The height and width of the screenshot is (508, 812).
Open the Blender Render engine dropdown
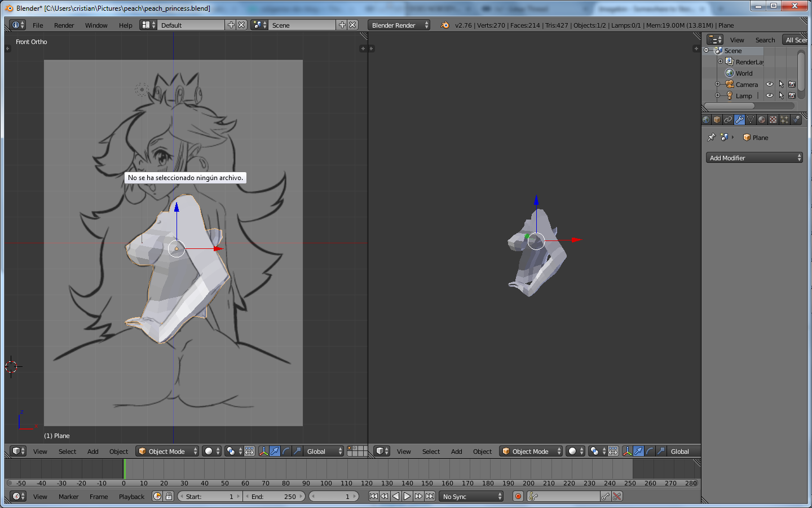[399, 25]
